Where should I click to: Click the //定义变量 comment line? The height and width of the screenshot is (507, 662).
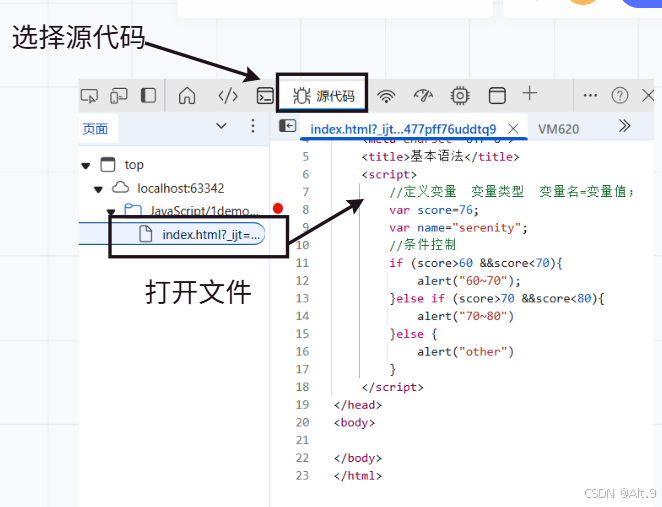coord(511,192)
